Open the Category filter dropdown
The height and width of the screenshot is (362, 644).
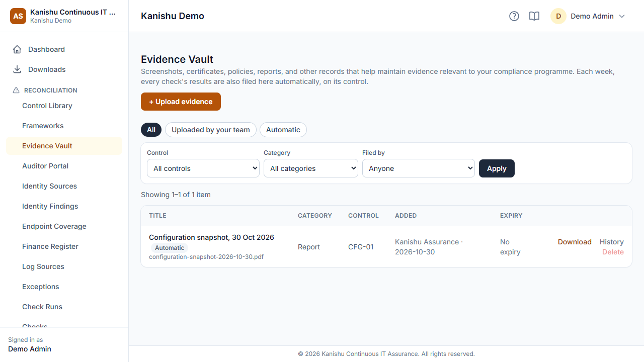coord(311,168)
